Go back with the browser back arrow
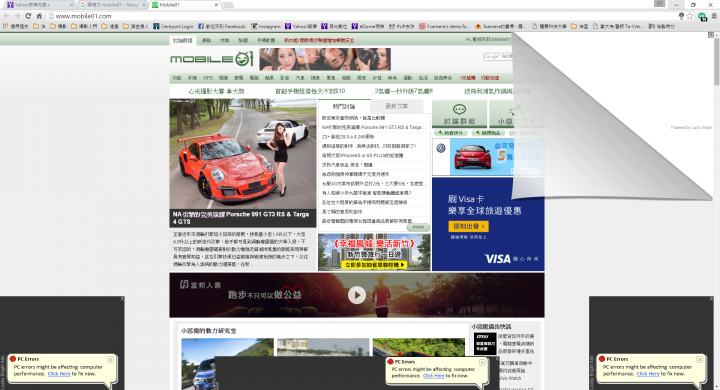Image resolution: width=720 pixels, height=390 pixels. tap(6, 16)
